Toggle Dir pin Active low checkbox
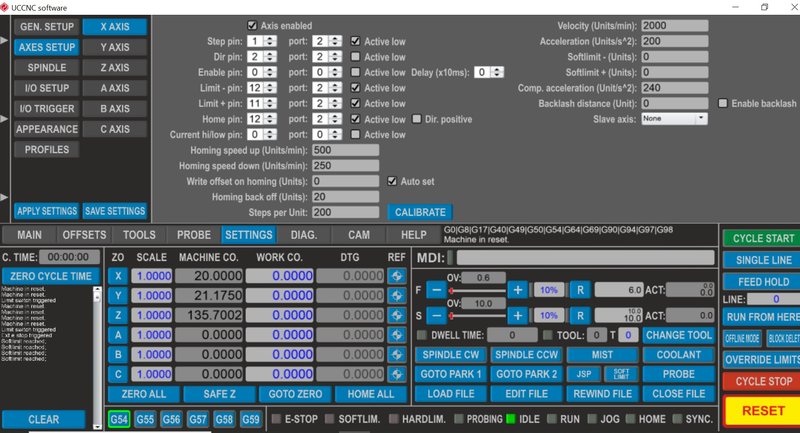The height and width of the screenshot is (433, 800). [356, 57]
